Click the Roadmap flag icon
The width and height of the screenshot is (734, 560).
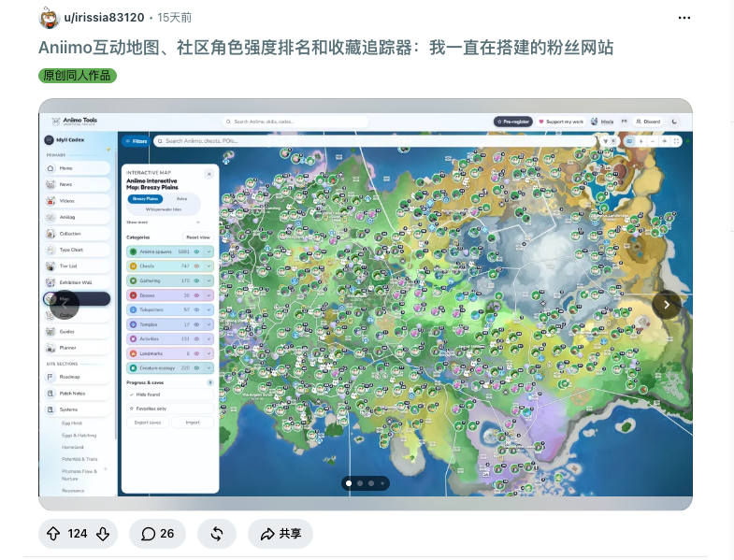click(50, 377)
